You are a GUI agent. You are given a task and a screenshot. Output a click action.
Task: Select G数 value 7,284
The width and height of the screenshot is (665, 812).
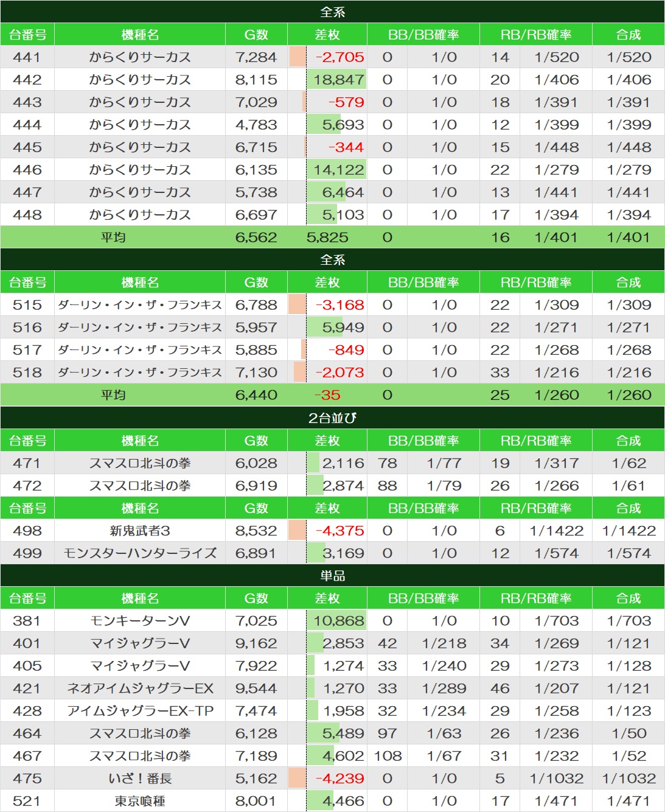click(256, 57)
